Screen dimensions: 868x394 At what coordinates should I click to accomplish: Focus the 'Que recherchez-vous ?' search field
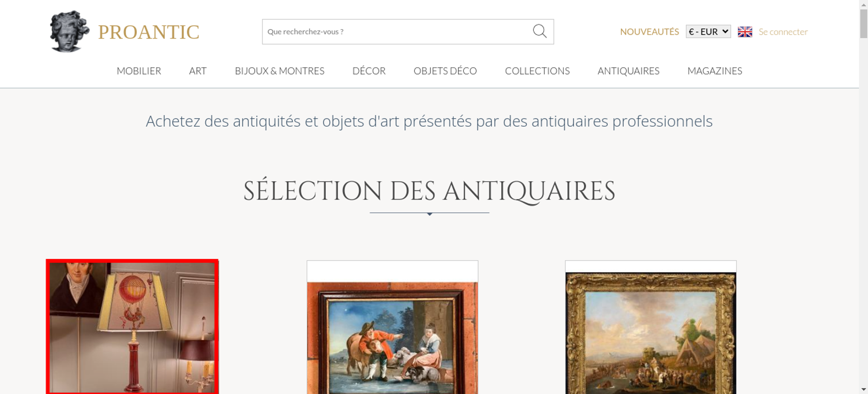397,32
